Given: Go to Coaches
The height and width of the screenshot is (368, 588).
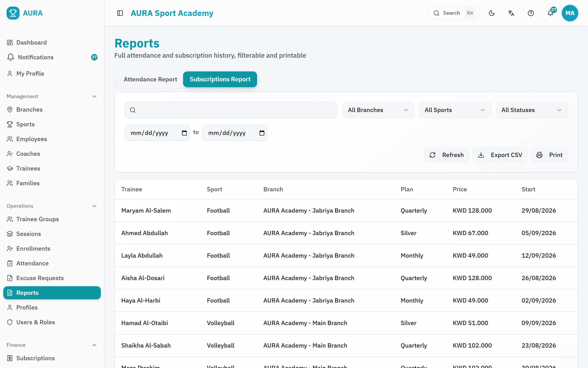Looking at the screenshot, I should (52, 154).
